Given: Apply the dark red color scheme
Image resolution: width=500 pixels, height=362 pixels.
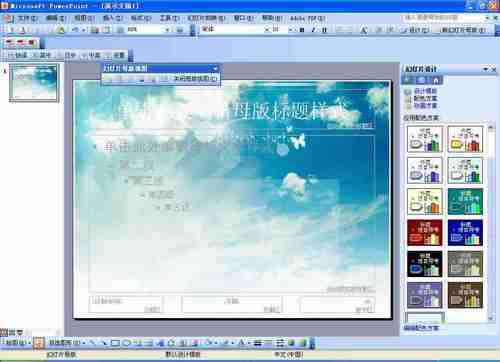Looking at the screenshot, I should click(x=425, y=232).
